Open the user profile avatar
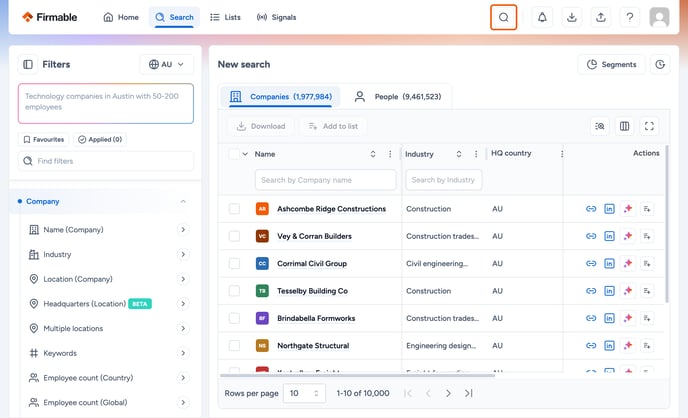Image resolution: width=688 pixels, height=418 pixels. coord(659,18)
